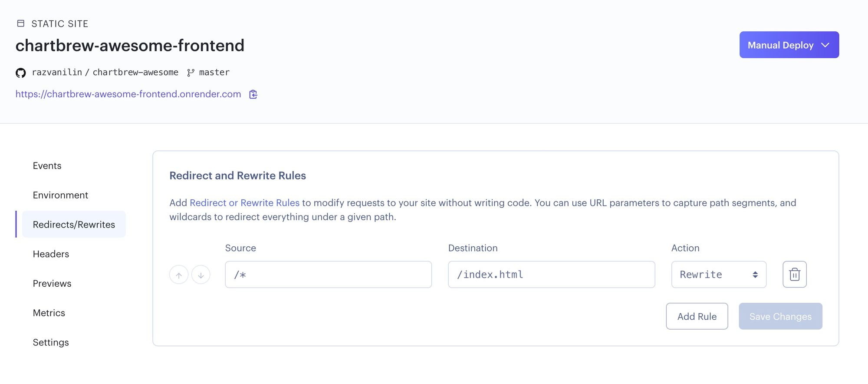
Task: Open the Events section
Action: tap(47, 166)
